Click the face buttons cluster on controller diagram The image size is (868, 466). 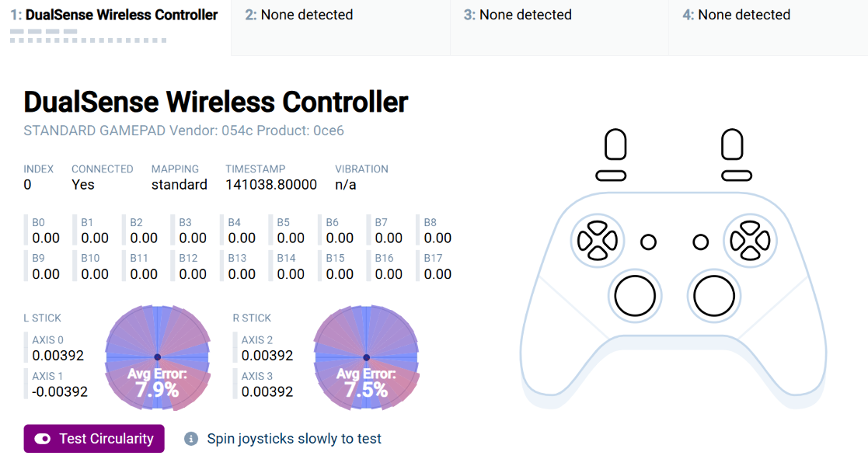click(749, 240)
